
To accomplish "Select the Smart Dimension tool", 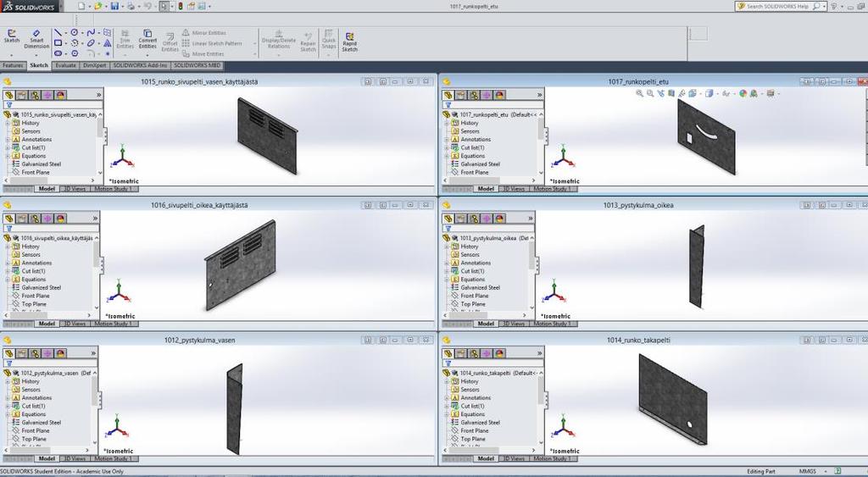I will click(36, 39).
